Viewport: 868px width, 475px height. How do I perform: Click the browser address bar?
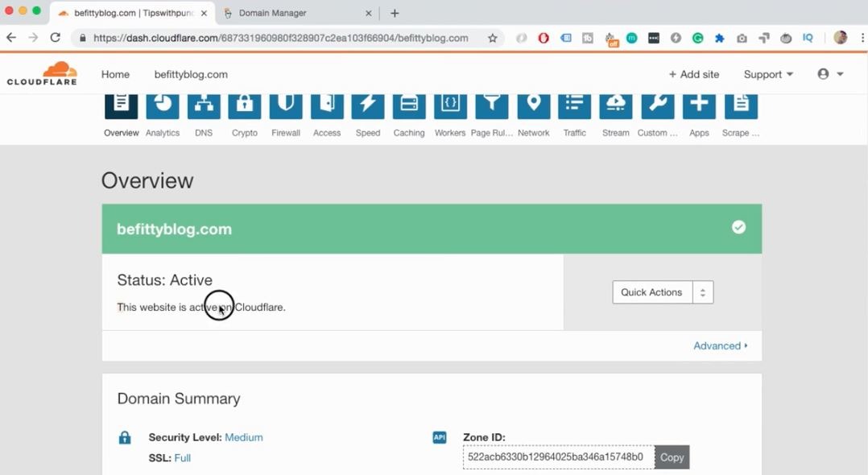tap(288, 38)
